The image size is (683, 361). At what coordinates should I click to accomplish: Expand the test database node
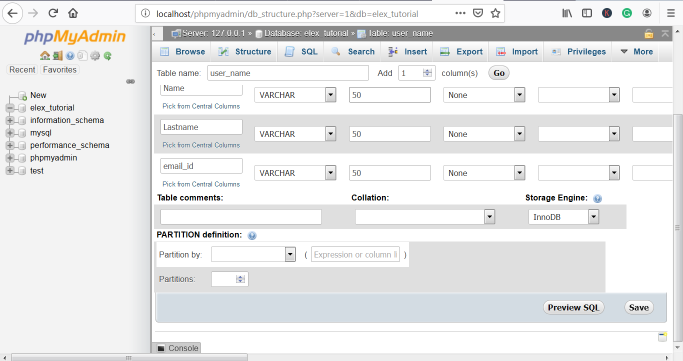coord(10,171)
